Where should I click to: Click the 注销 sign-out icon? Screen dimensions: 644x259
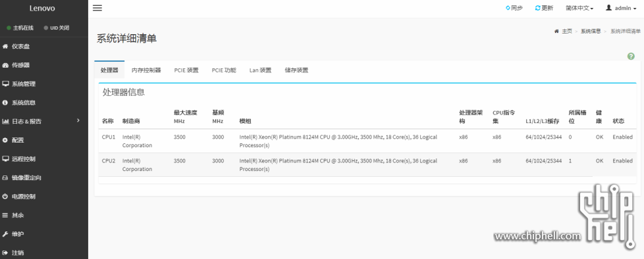[5, 252]
